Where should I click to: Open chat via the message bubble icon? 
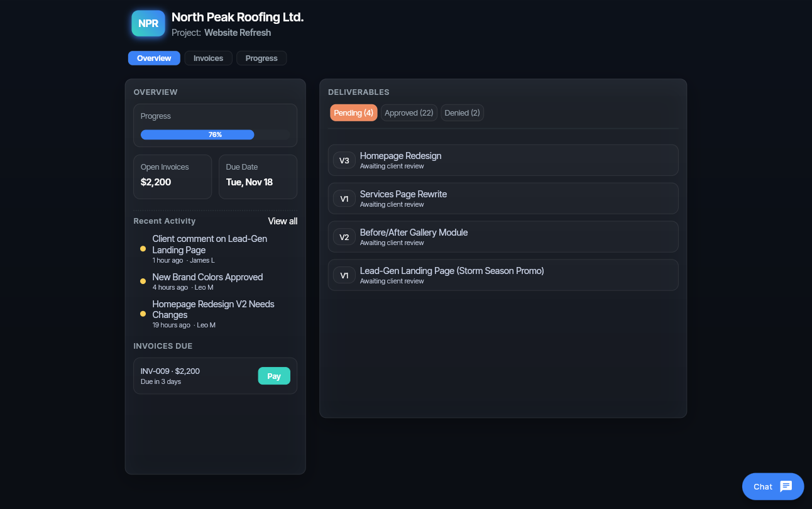pyautogui.click(x=786, y=486)
